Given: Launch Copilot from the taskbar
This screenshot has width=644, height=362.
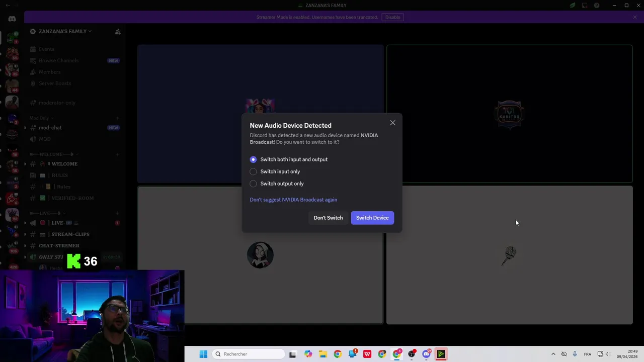Looking at the screenshot, I should [308, 354].
